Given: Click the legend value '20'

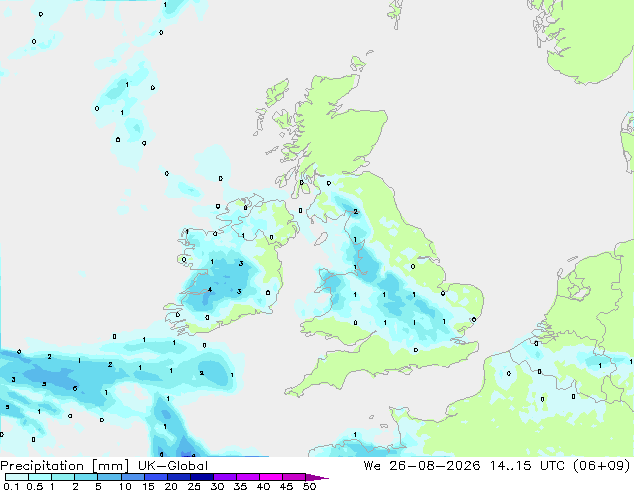Looking at the screenshot, I should click(171, 486).
